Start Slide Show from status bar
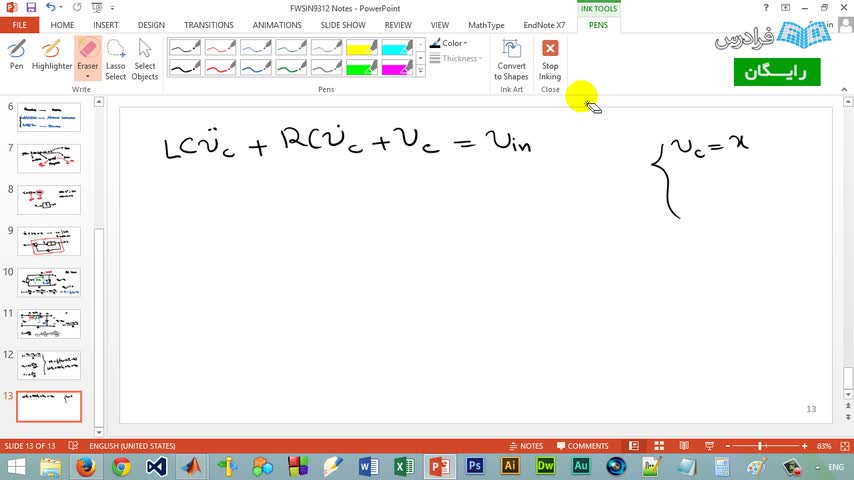 [x=709, y=446]
